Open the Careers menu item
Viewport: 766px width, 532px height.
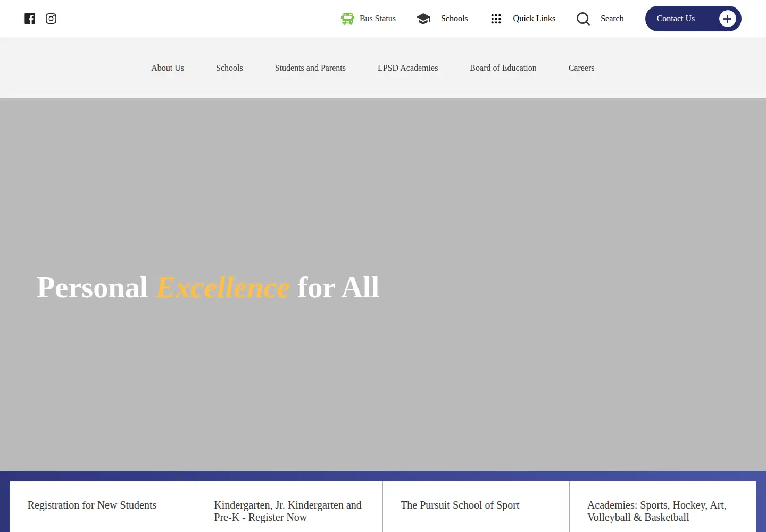(x=581, y=68)
